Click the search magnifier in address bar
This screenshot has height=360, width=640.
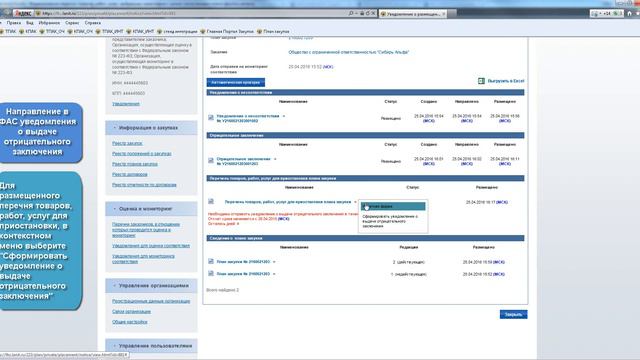click(351, 13)
